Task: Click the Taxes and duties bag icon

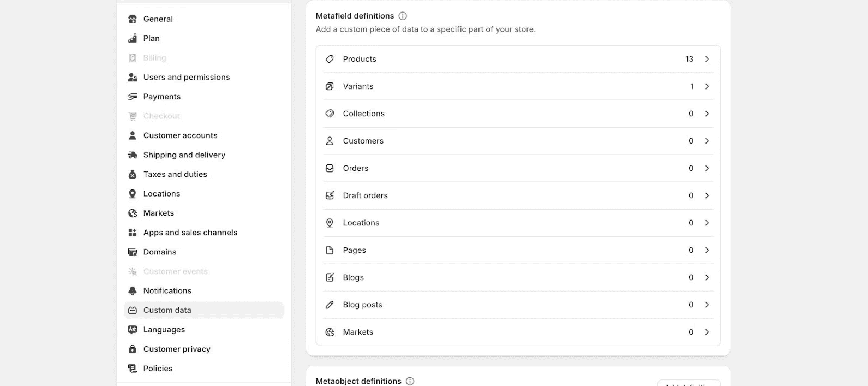Action: [x=133, y=174]
